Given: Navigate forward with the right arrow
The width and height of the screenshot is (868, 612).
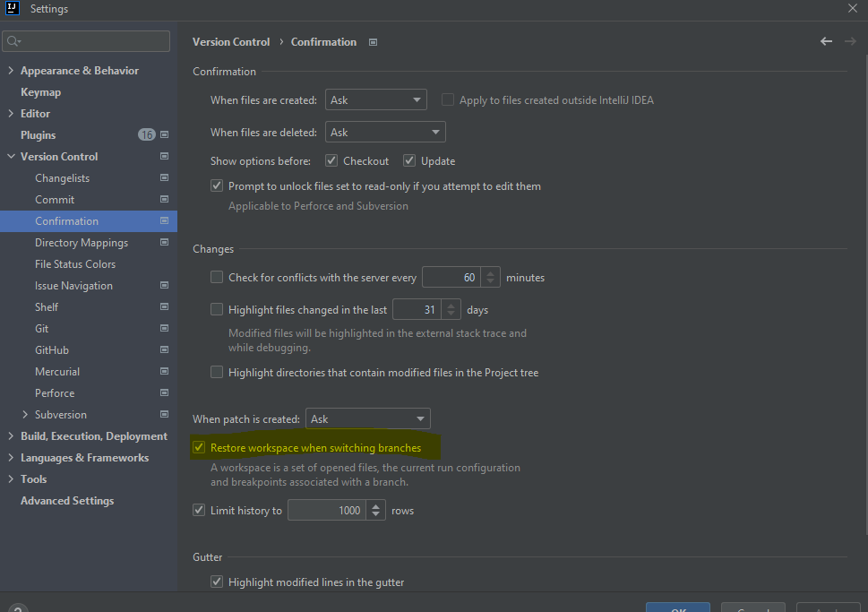Looking at the screenshot, I should 850,41.
